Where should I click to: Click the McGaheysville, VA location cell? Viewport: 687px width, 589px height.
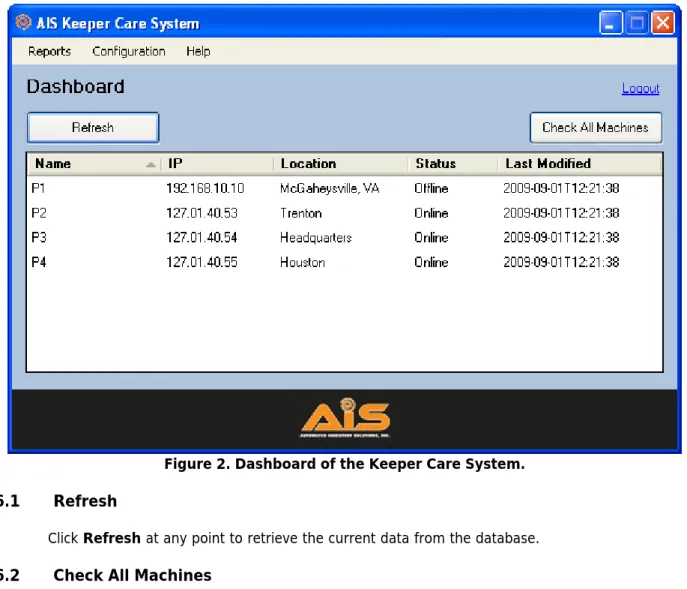click(x=329, y=188)
